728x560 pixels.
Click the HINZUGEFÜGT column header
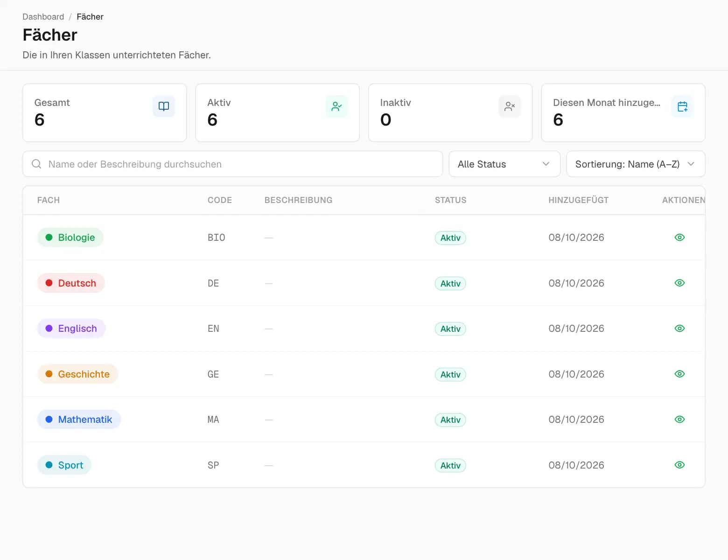pos(579,200)
